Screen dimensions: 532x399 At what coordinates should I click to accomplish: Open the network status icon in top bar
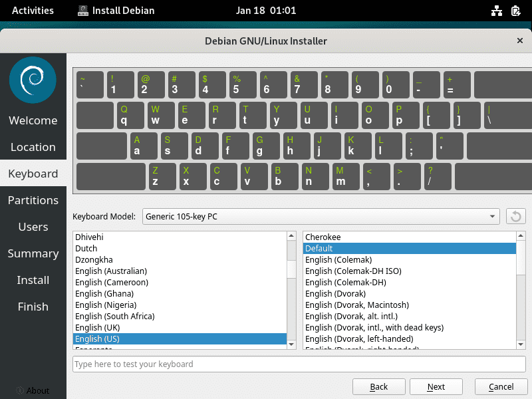497,11
